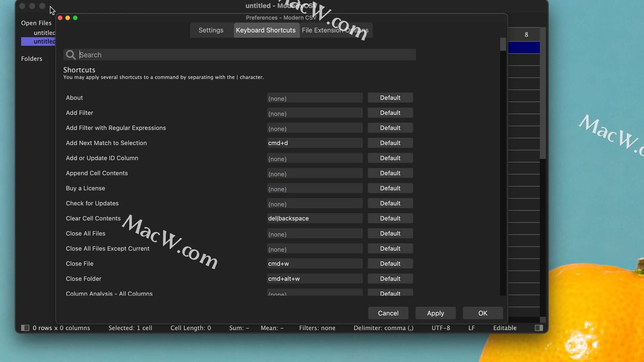Click the search magnifier icon

pos(70,55)
